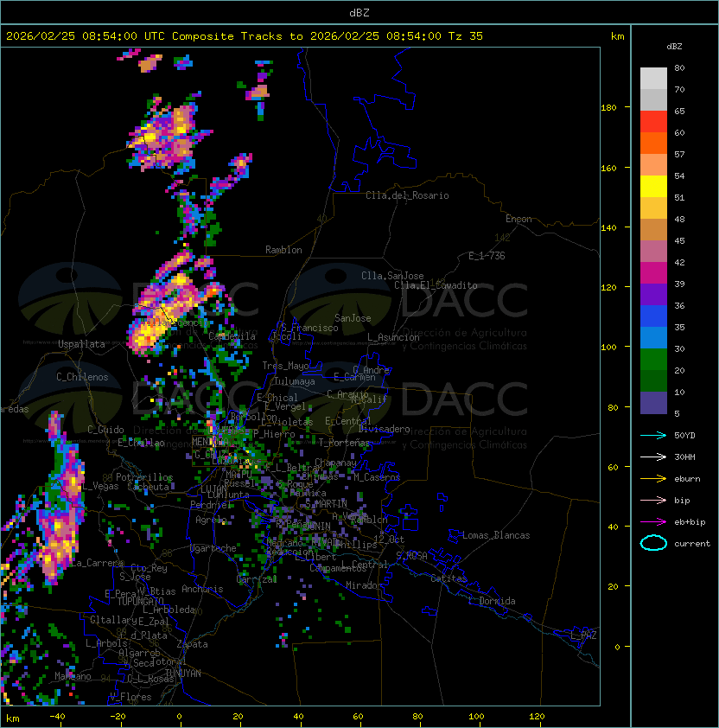Click the white 30HM arrow icon
719x728 pixels.
tap(653, 457)
